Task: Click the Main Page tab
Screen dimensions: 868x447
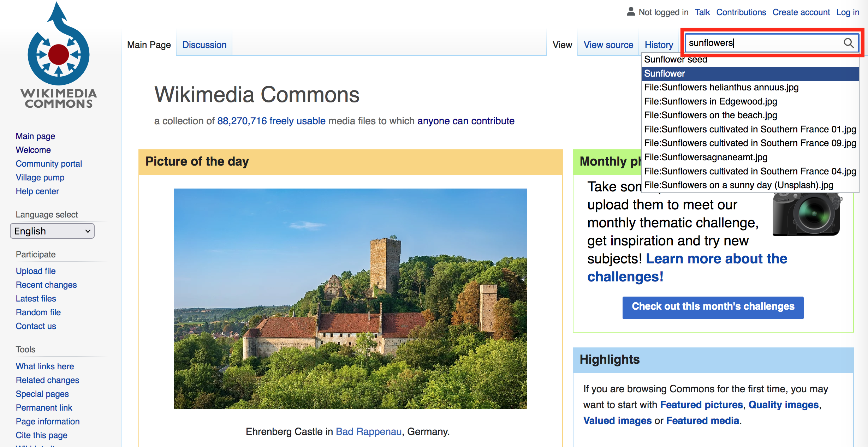Action: (x=148, y=44)
